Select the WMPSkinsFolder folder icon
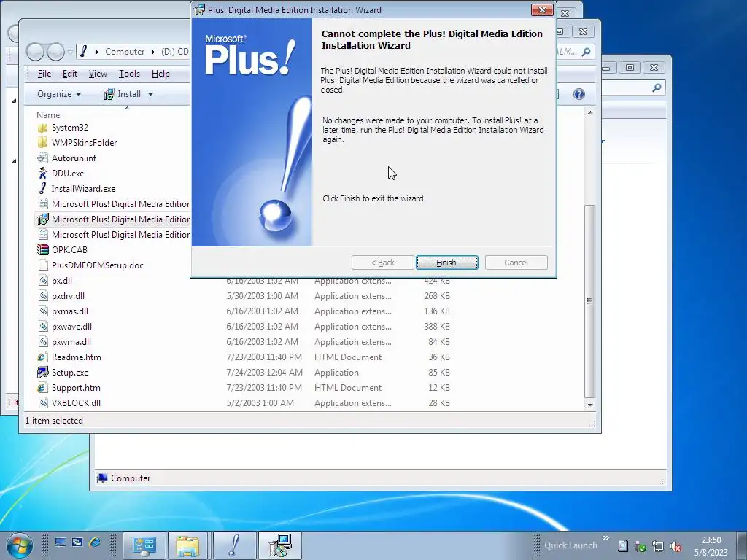This screenshot has height=560, width=747. 42,143
